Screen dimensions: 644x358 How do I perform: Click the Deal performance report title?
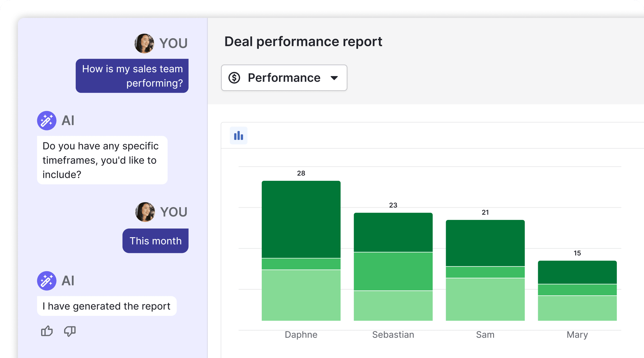click(303, 41)
